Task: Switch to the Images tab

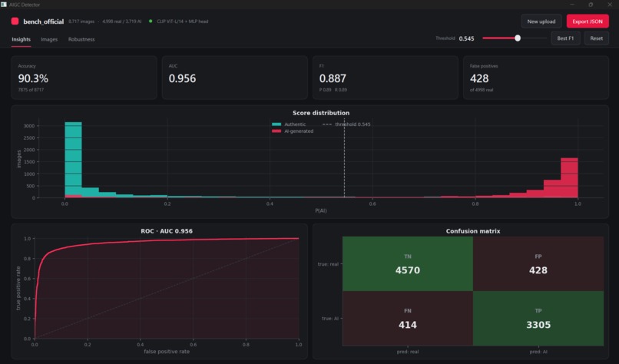Action: [49, 39]
